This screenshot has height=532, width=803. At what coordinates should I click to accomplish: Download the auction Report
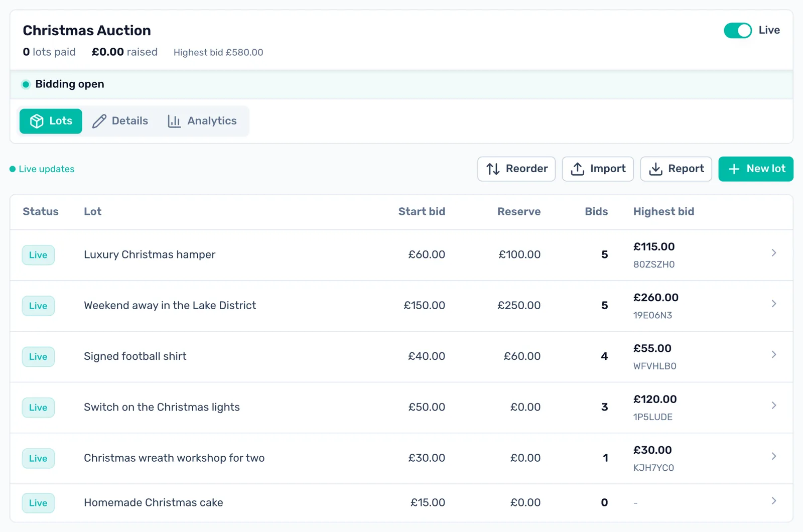(676, 169)
